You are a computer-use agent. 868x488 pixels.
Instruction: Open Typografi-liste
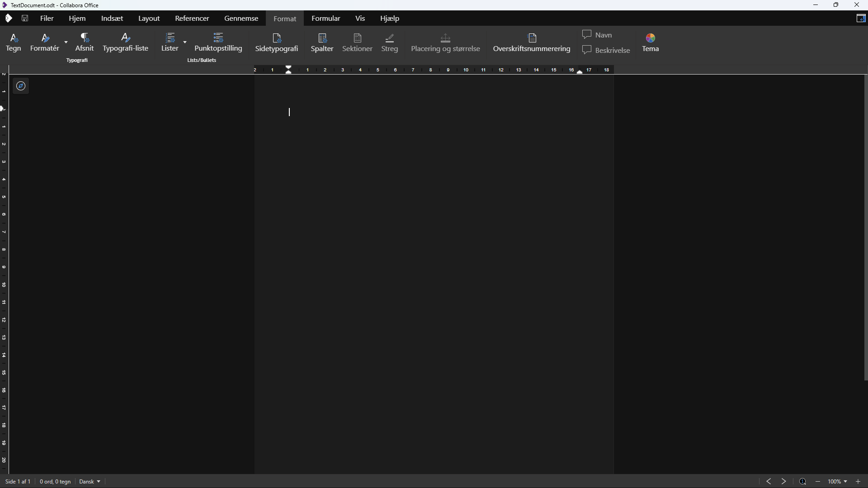coord(126,42)
